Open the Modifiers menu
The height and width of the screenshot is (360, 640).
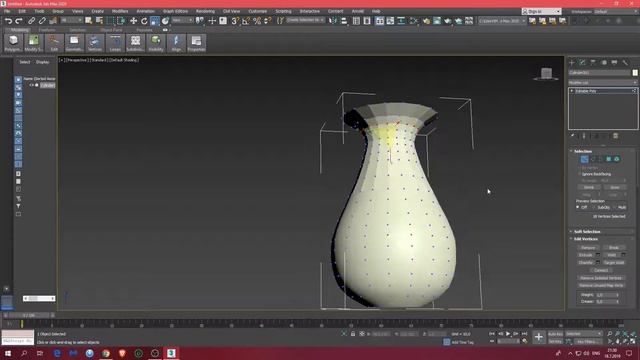120,11
